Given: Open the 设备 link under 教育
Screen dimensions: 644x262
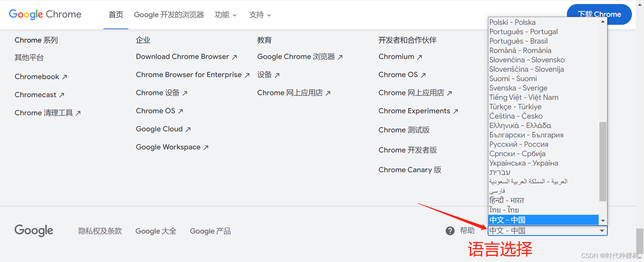Looking at the screenshot, I should click(268, 75).
